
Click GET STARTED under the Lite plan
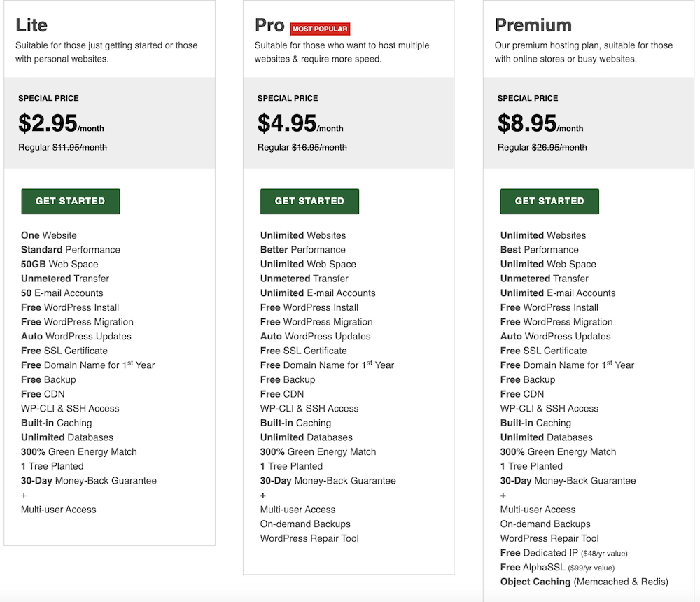click(x=70, y=201)
